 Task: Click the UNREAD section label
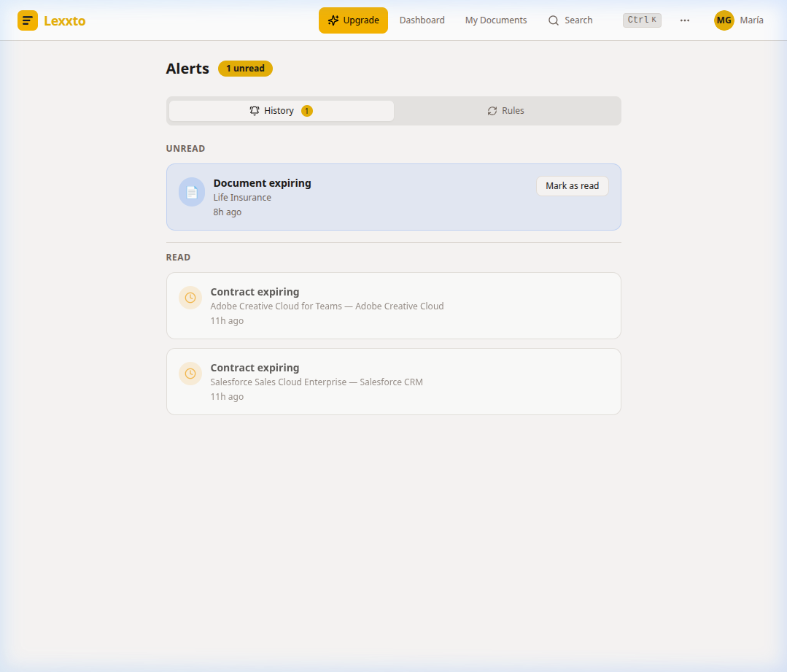point(186,149)
